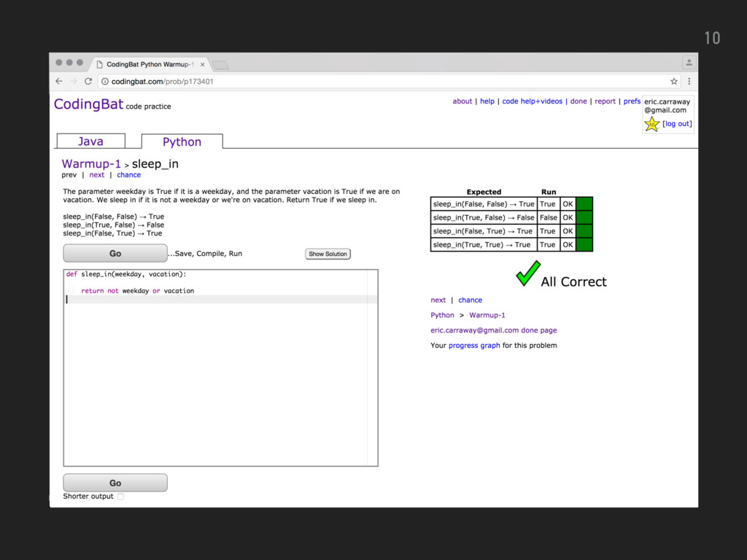
Task: Open the progress graph link
Action: point(474,345)
